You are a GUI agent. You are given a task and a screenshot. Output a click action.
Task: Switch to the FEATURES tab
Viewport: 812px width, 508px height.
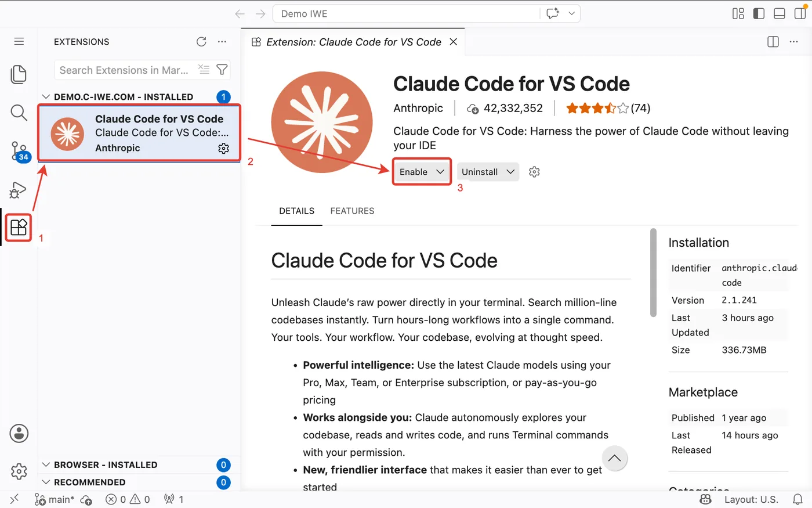[352, 211]
